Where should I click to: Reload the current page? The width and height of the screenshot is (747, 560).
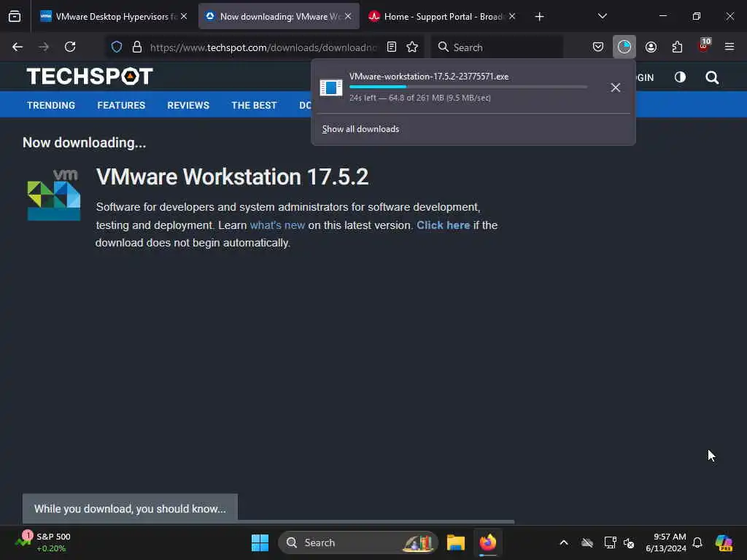(x=70, y=47)
